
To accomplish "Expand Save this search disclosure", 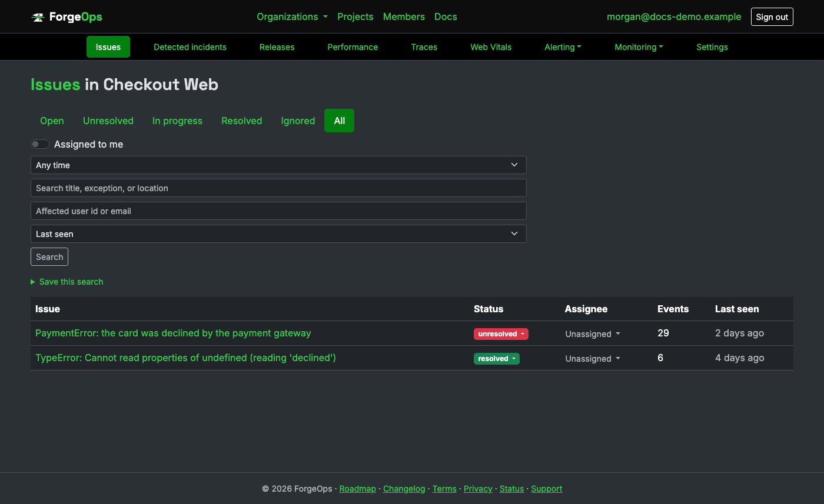I will 67,282.
